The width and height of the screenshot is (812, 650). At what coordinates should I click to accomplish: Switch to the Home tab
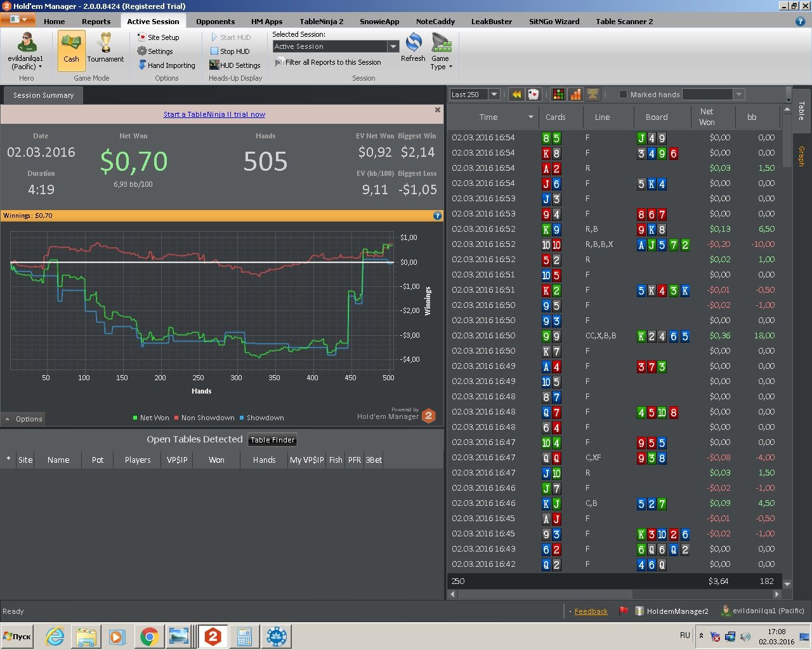click(55, 22)
